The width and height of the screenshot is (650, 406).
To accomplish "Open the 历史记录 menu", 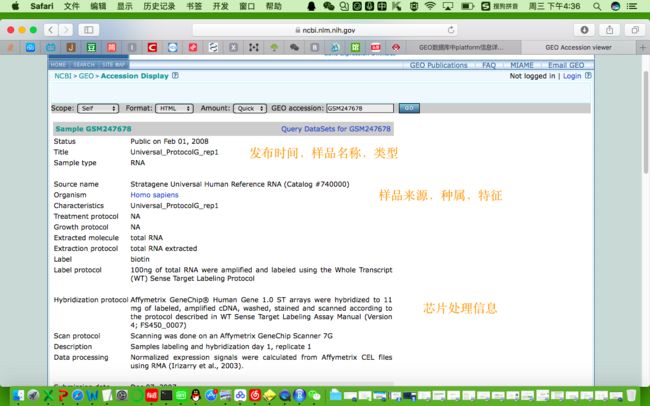I will click(159, 6).
